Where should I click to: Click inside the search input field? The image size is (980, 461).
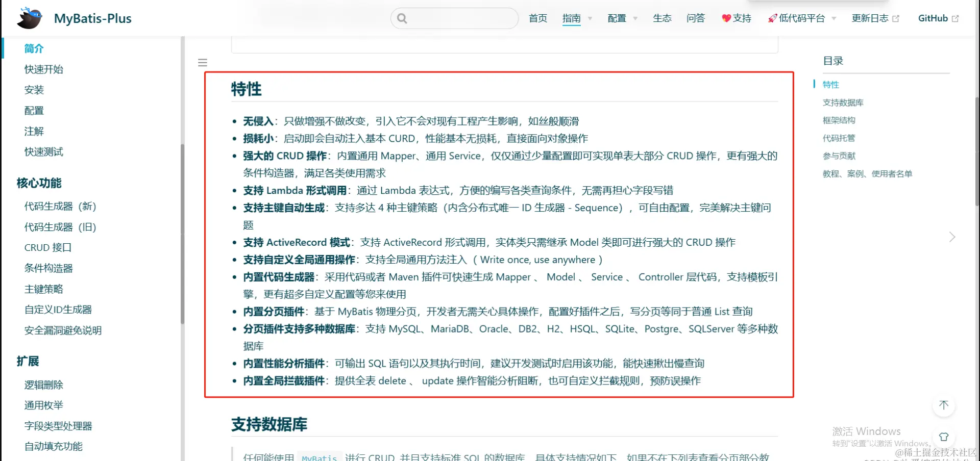[454, 18]
